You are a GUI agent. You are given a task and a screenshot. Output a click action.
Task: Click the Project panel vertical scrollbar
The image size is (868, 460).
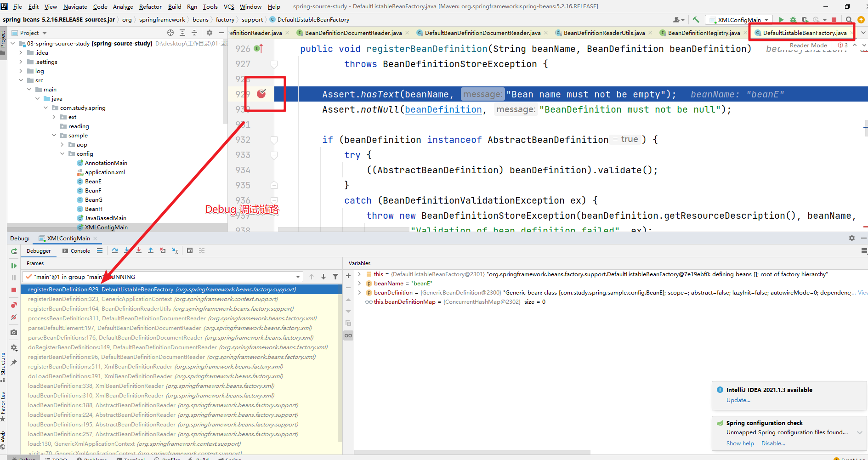tap(225, 83)
